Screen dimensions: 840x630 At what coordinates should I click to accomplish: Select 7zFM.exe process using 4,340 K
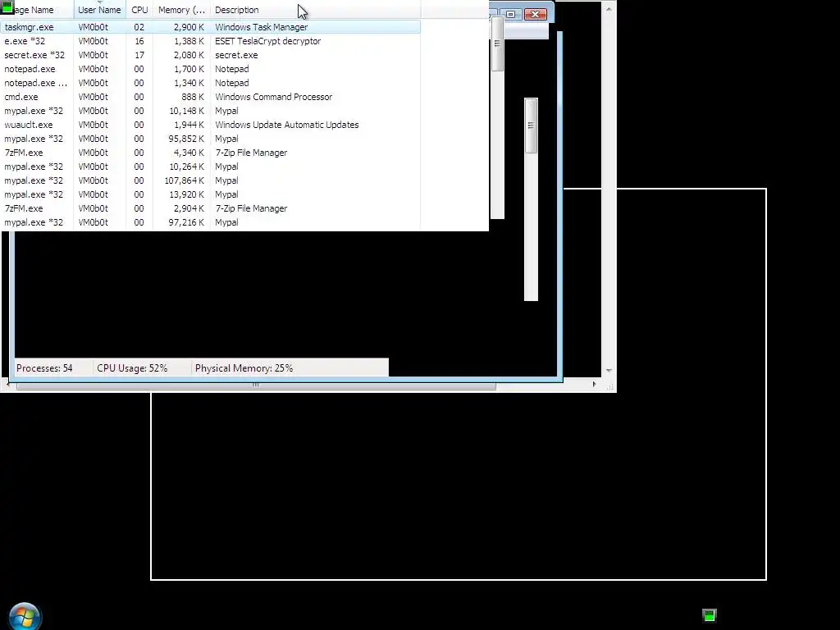210,152
